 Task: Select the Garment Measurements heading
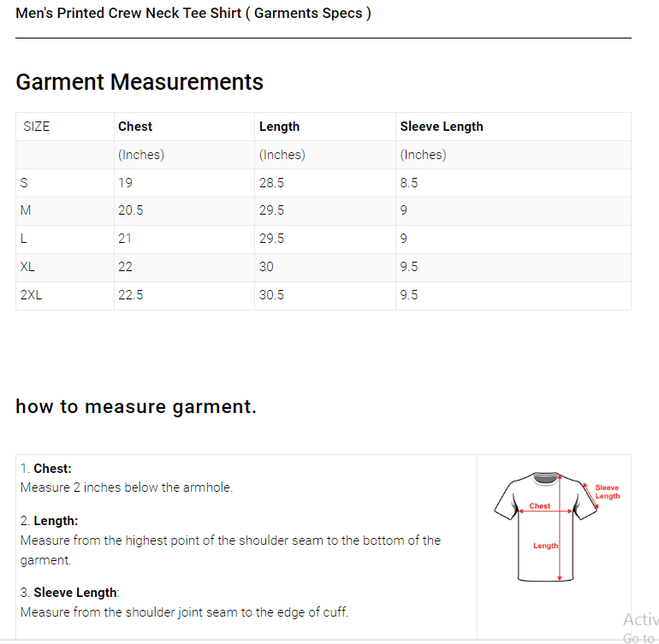click(140, 82)
